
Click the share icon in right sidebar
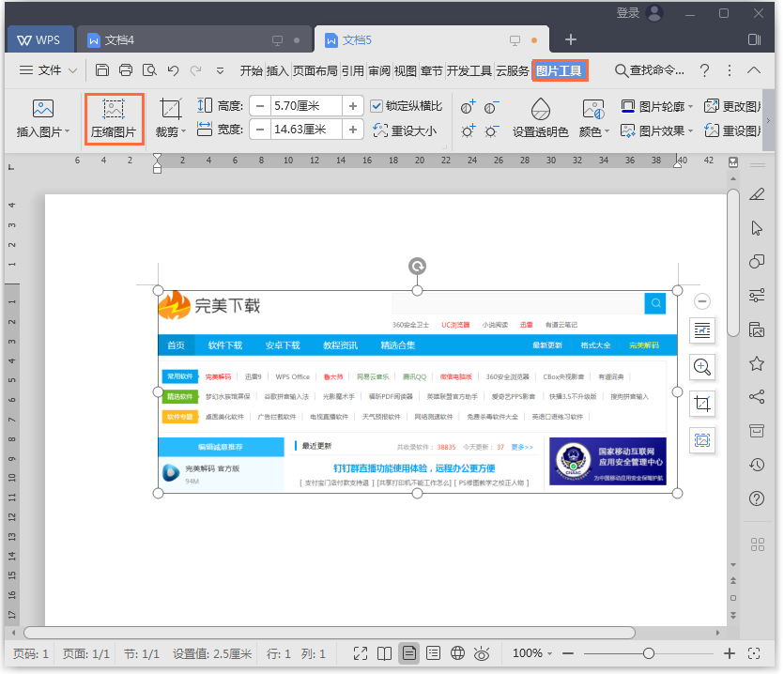click(757, 397)
